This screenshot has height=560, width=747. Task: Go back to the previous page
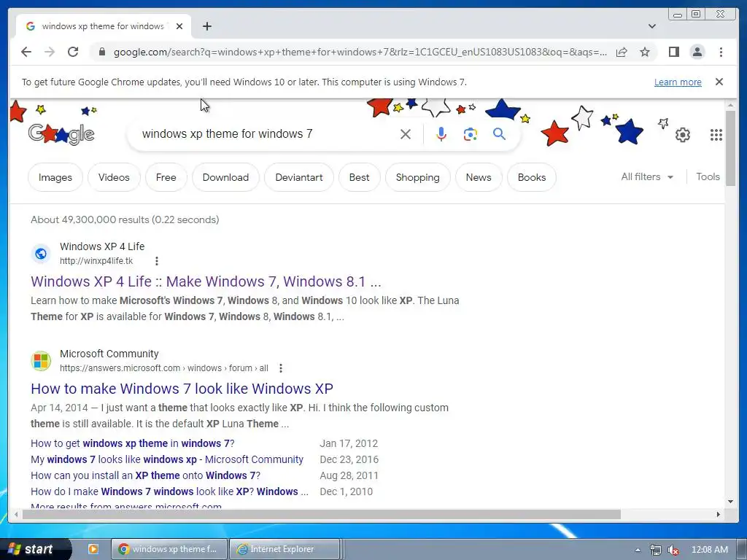tap(26, 52)
